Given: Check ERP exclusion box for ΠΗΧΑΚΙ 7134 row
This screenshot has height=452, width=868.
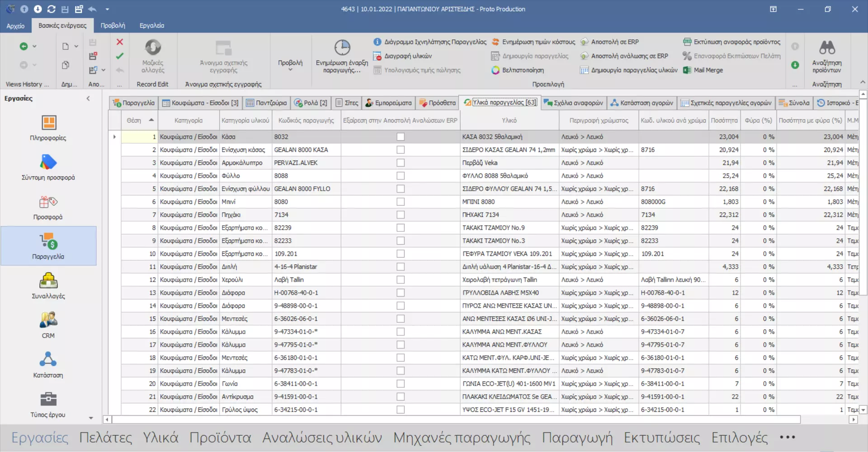Looking at the screenshot, I should 401,215.
